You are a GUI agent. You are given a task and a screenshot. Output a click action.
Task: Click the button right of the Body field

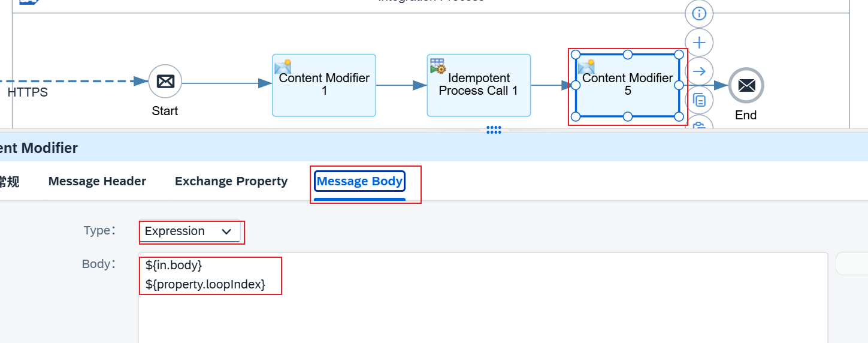852,264
